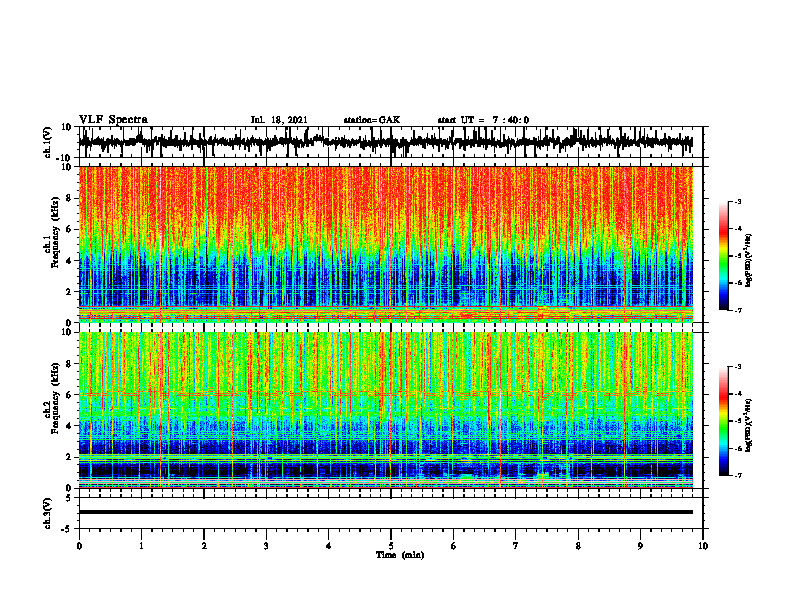Click the flat black ch.3 voltage trace
The height and width of the screenshot is (612, 792).
click(385, 512)
